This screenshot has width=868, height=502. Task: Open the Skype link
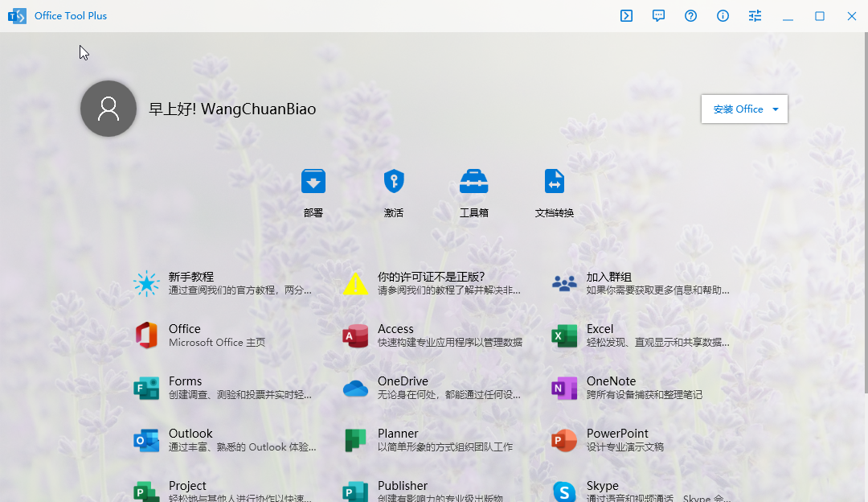point(603,485)
